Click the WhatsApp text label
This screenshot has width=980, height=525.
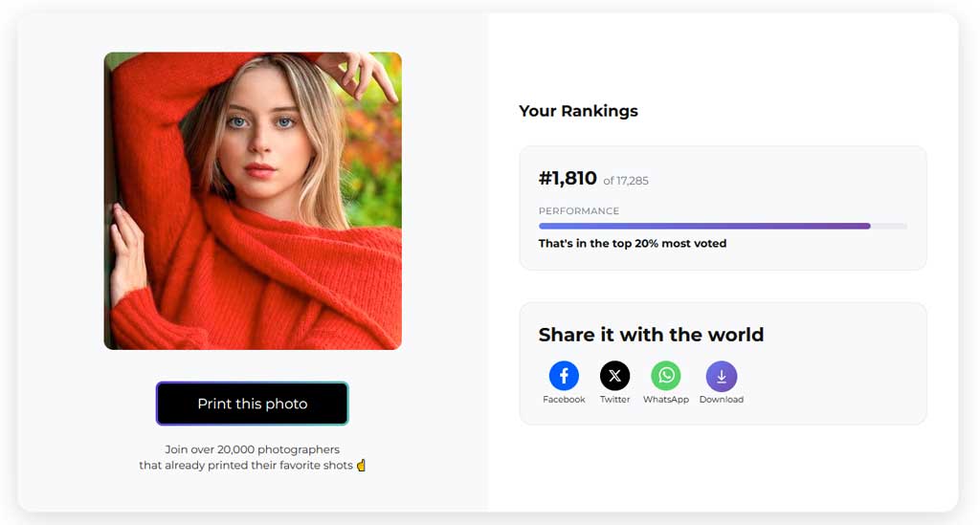tap(665, 400)
